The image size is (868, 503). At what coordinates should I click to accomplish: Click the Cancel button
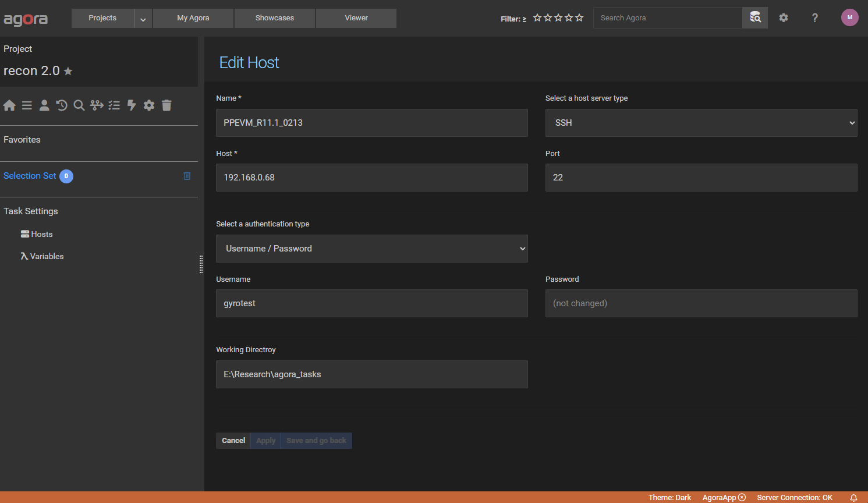(233, 441)
